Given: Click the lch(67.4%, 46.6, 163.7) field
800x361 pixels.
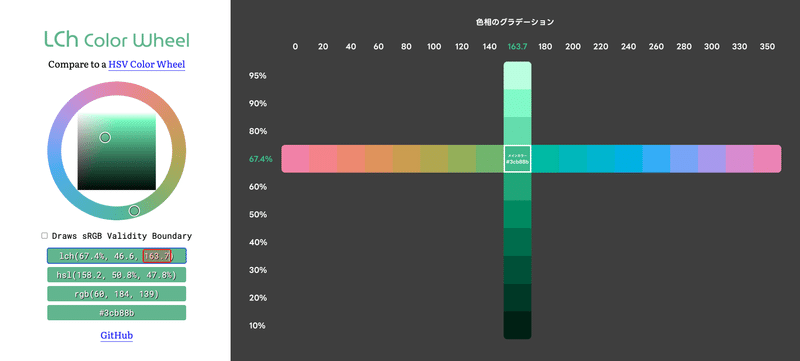Looking at the screenshot, I should [116, 255].
